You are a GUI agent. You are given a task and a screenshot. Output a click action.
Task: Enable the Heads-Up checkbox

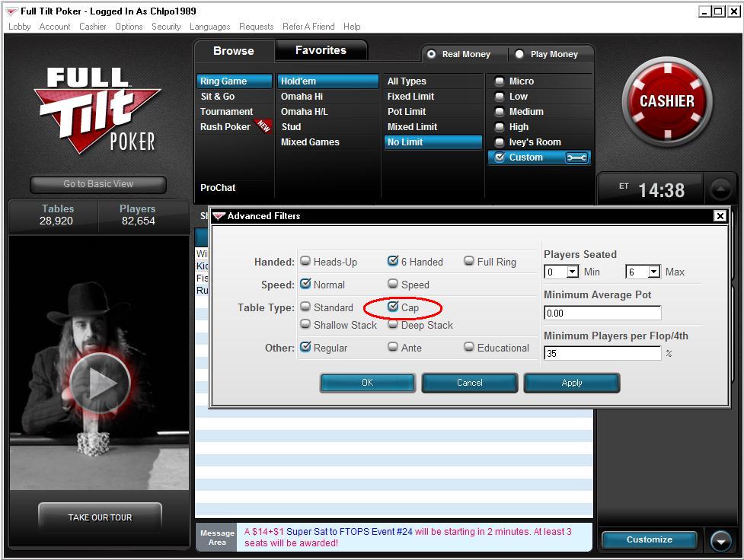tap(305, 261)
